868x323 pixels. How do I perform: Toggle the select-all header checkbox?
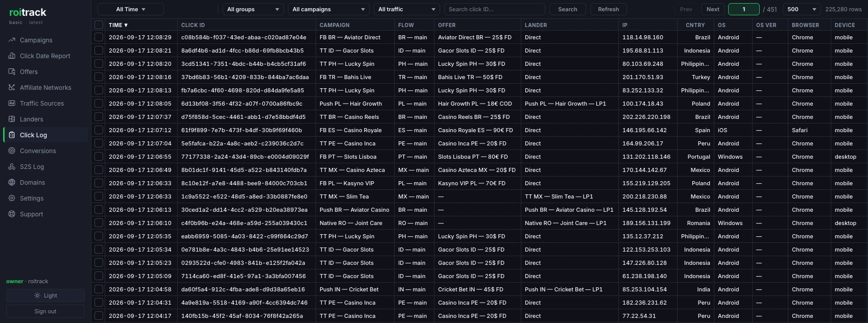point(99,24)
